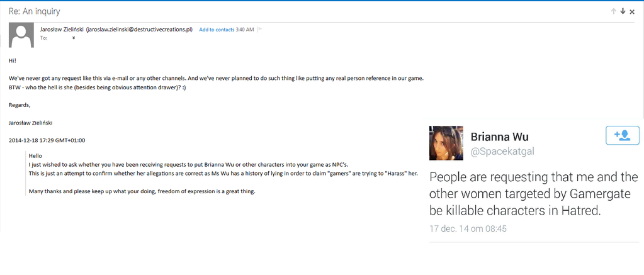Image resolution: width=644 pixels, height=275 pixels.
Task: Expand the recipient list chevron
Action: click(74, 38)
